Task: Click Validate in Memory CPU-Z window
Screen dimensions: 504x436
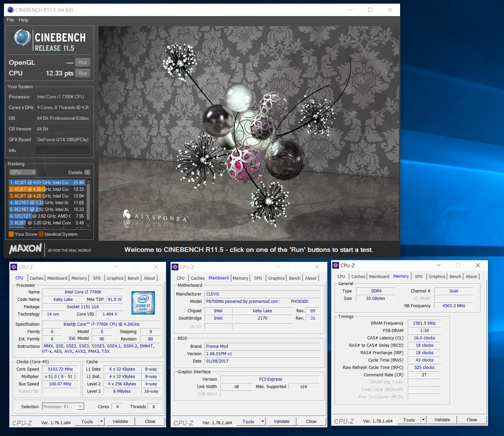Action: point(442,420)
